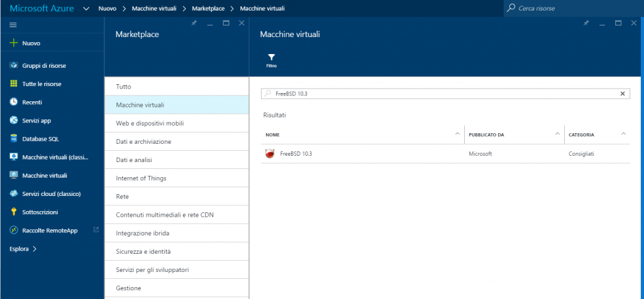Select Contenuti multimediali e rete CDN
644x299 pixels.
click(177, 214)
